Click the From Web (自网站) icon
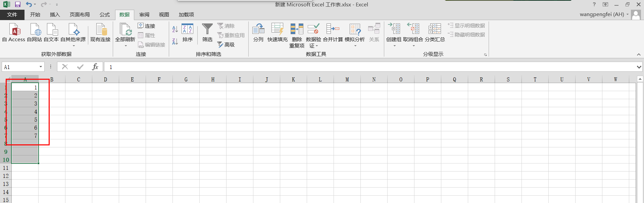The height and width of the screenshot is (203, 644). click(x=35, y=32)
